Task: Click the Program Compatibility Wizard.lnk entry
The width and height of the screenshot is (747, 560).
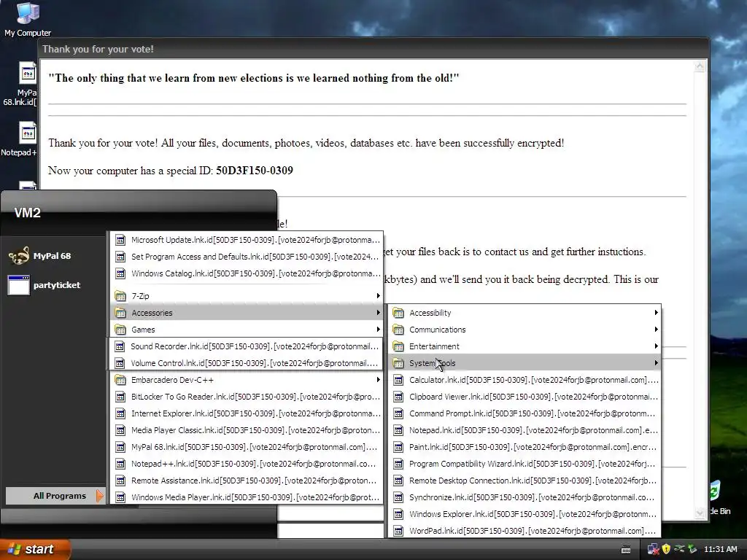Action: (x=525, y=463)
